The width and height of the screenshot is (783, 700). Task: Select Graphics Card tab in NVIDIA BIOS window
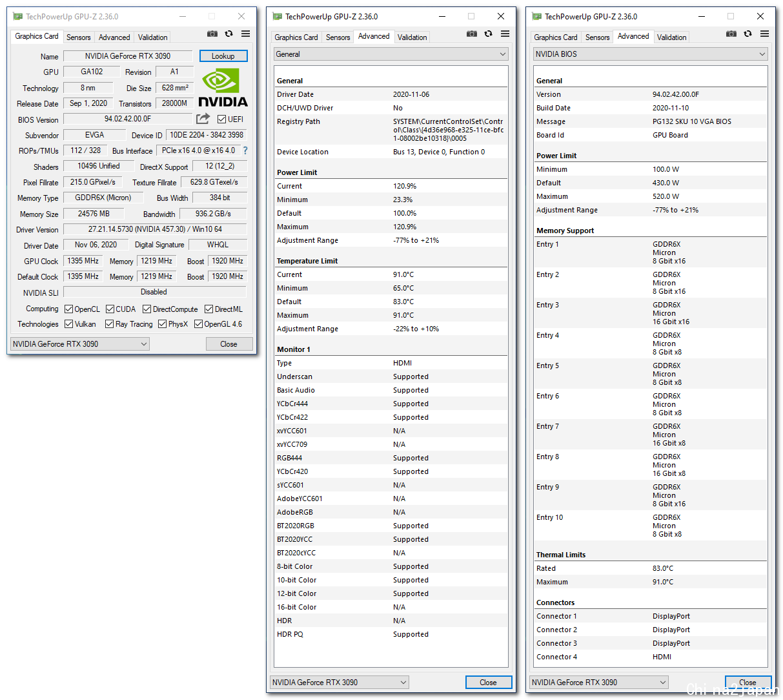[x=556, y=37]
